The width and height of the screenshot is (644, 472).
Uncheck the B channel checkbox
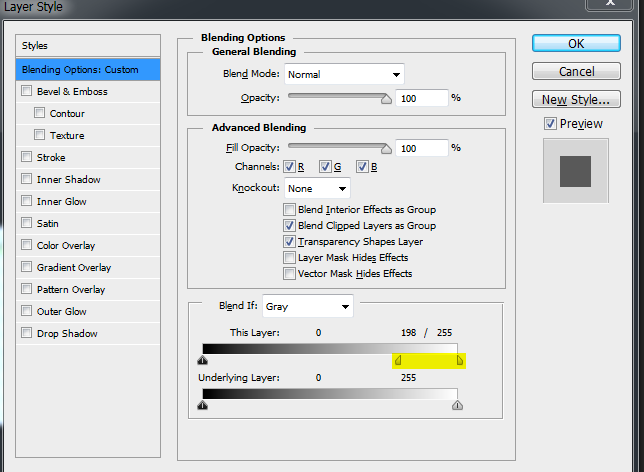pos(362,166)
